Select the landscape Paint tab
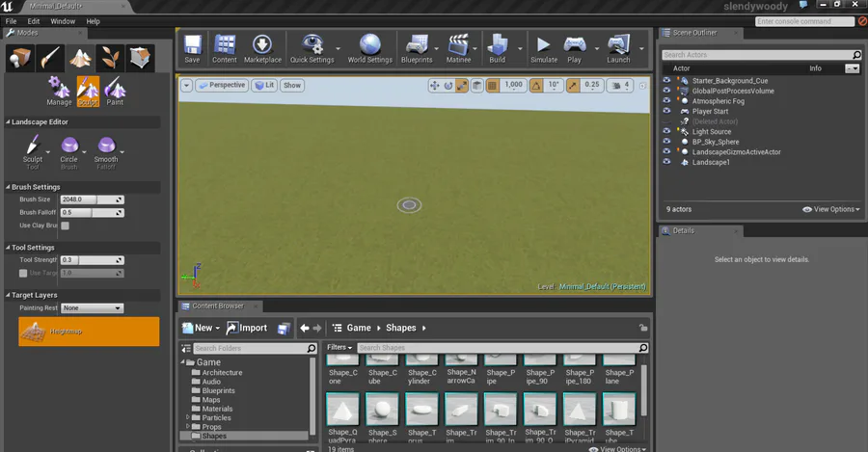The width and height of the screenshot is (868, 452). coord(115,92)
